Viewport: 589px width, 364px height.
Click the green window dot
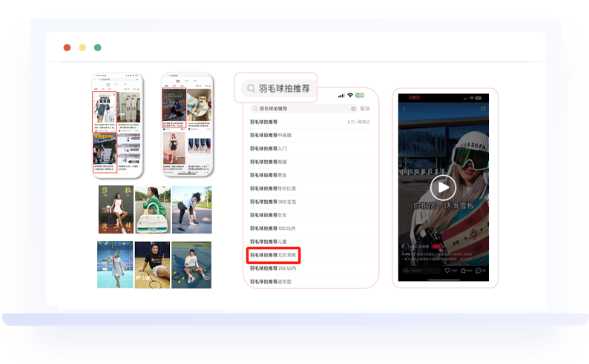click(x=98, y=47)
